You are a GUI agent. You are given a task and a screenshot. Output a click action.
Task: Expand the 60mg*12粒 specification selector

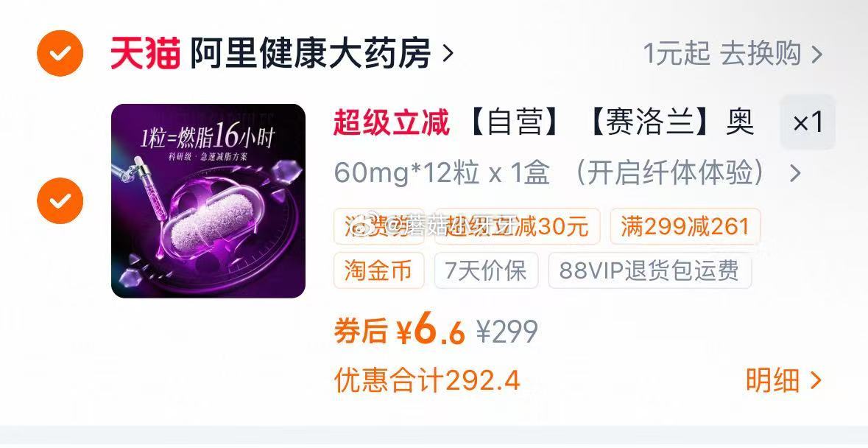point(568,173)
